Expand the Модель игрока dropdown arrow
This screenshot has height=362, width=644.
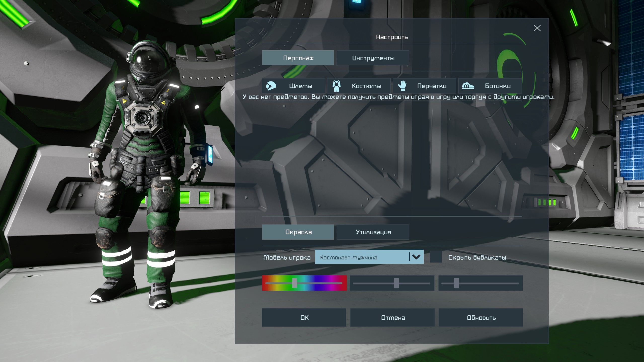tap(416, 257)
